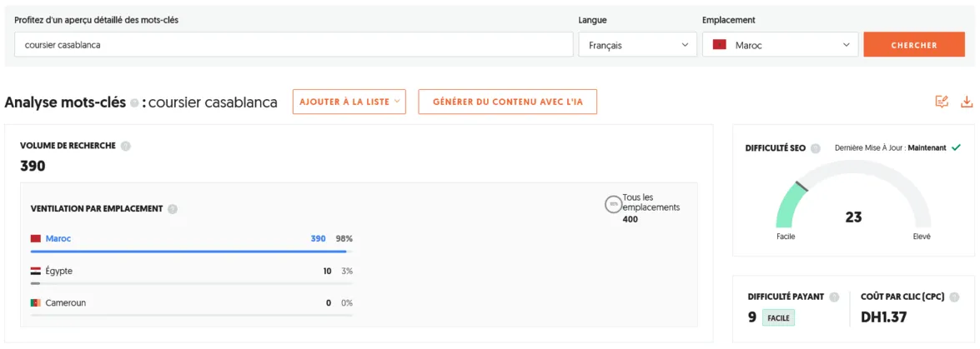Screen dimensions: 980x349
Task: Click the Cameroun flag icon
Action: click(x=36, y=303)
